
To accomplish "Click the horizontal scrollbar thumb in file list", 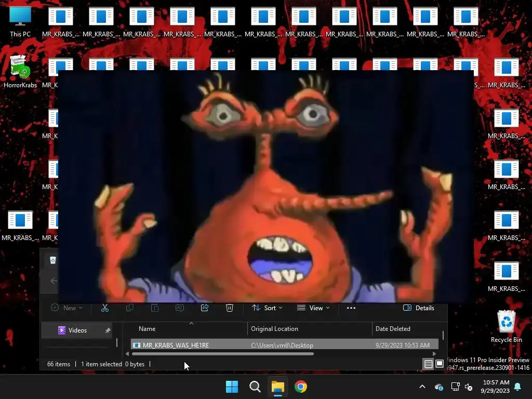I will (222, 354).
